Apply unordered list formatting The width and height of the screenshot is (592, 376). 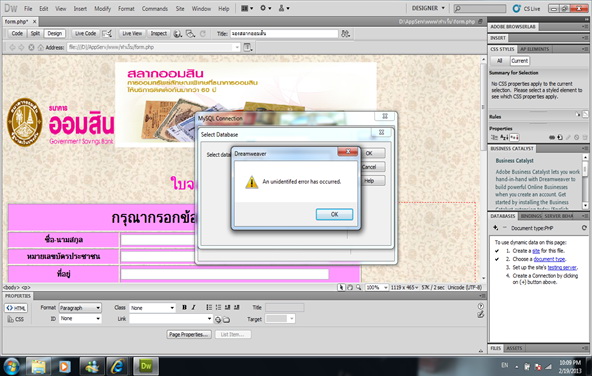pyautogui.click(x=209, y=307)
